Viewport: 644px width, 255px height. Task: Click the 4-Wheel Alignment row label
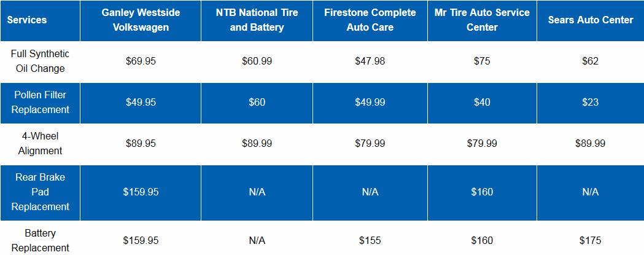[41, 143]
